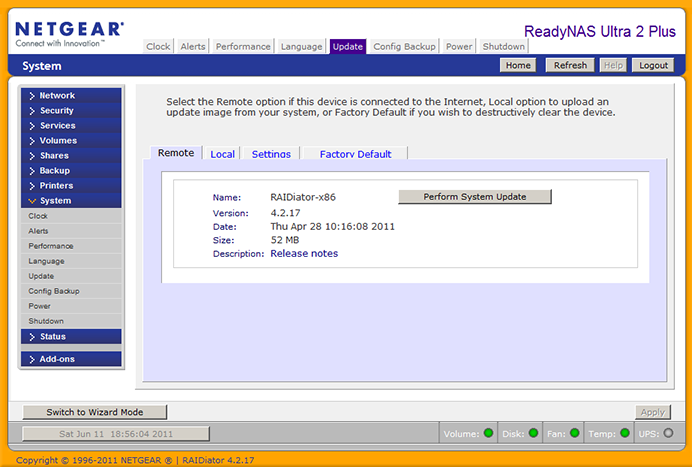Click the Apply button
Viewport: 692px width, 467px height.
pos(653,412)
